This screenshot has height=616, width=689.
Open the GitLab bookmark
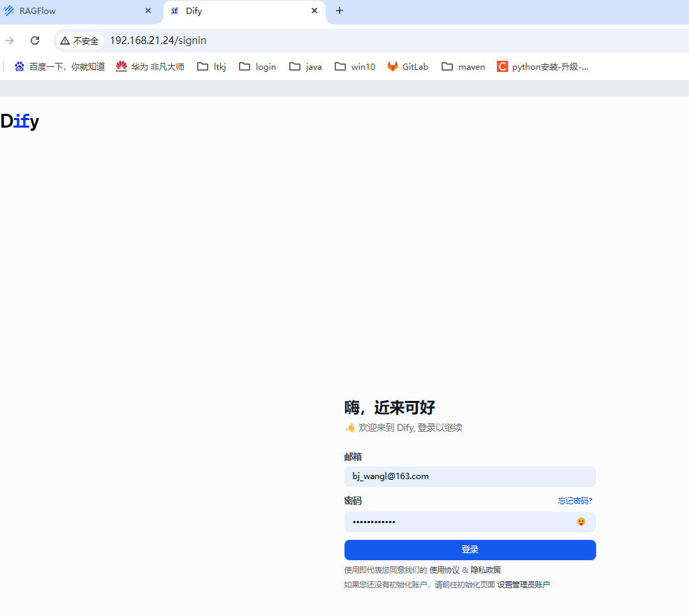pos(408,66)
